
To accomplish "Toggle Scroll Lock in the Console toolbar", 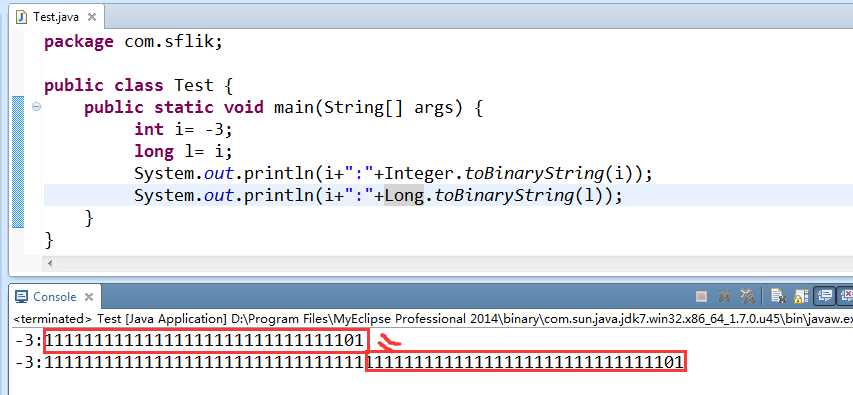I will (x=801, y=297).
